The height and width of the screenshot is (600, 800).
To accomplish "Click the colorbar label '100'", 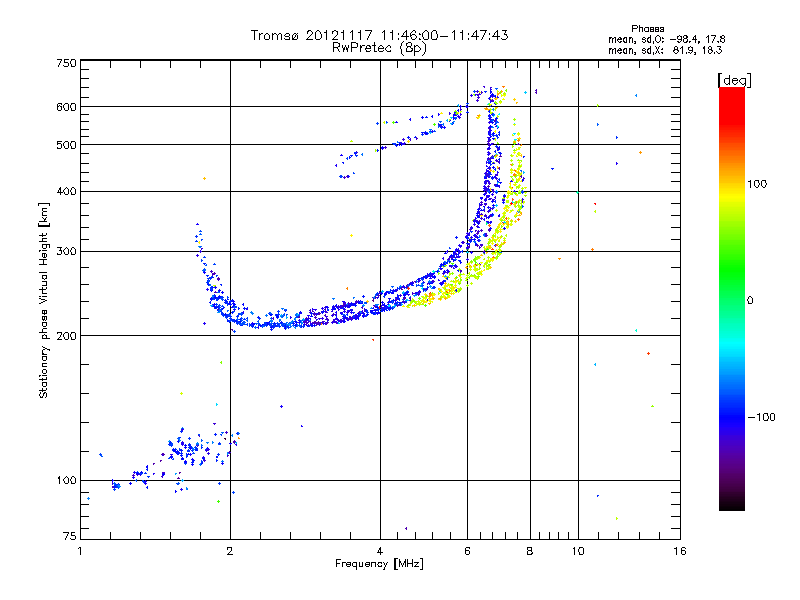I will (757, 184).
